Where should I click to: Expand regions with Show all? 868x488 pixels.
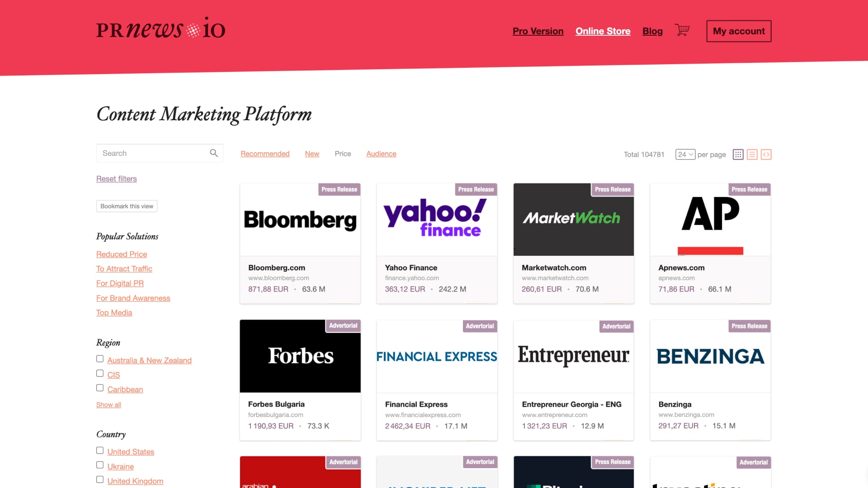click(x=108, y=405)
